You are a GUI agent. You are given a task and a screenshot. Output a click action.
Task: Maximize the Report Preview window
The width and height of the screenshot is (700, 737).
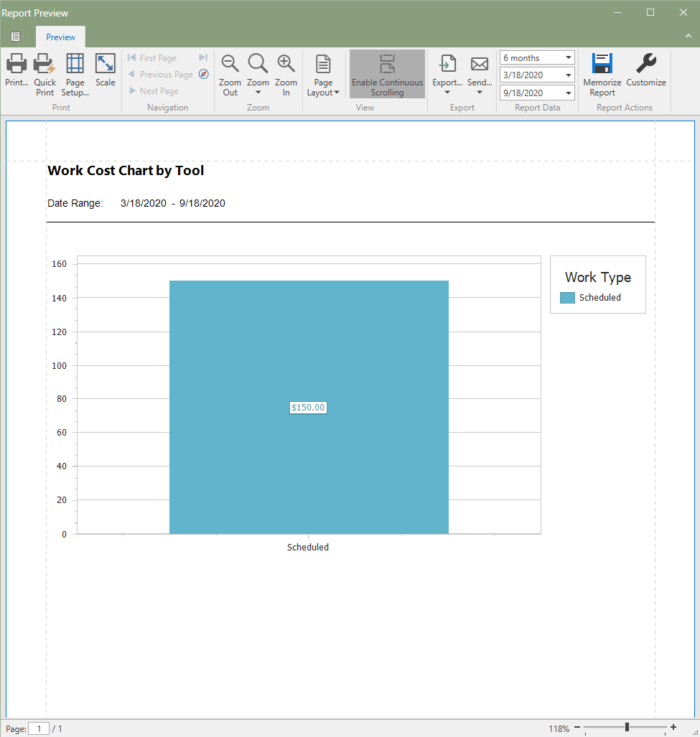pos(650,13)
